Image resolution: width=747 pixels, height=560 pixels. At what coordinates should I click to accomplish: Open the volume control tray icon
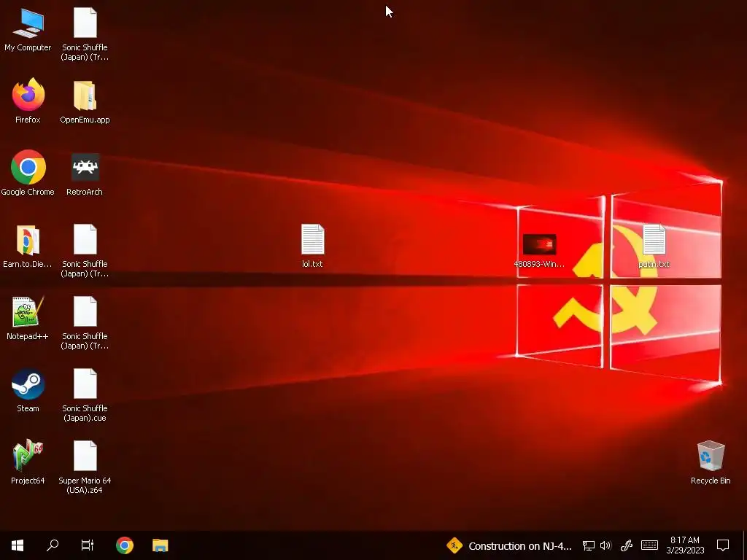point(606,545)
